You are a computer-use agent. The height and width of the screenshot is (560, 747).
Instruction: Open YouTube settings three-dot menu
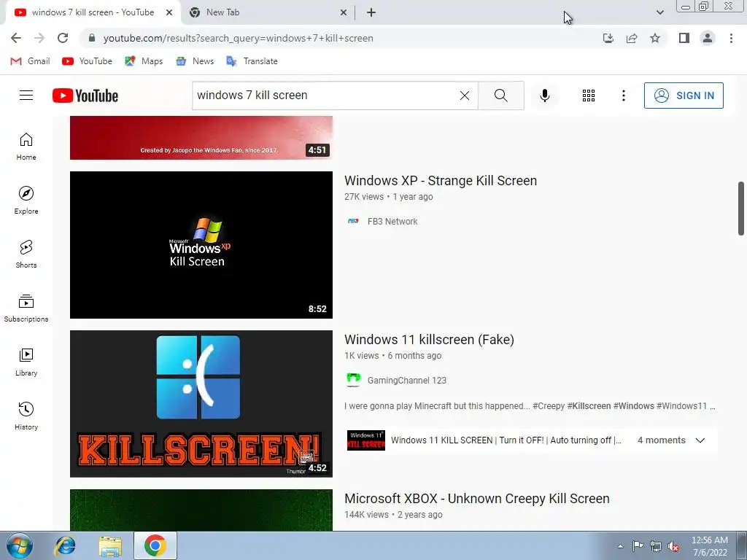[623, 96]
